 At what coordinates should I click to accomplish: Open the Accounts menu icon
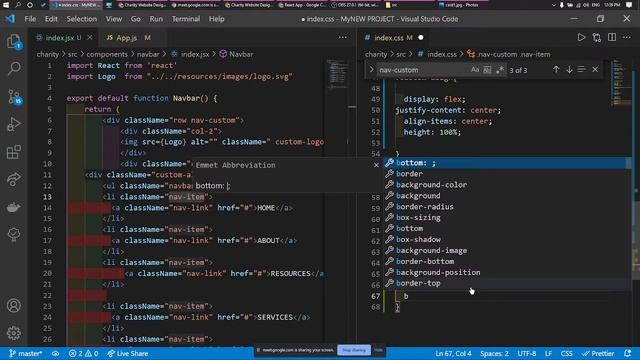point(14,305)
